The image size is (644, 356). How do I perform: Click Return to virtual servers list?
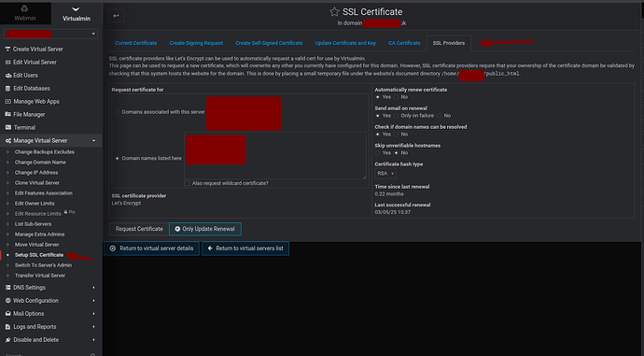point(245,249)
